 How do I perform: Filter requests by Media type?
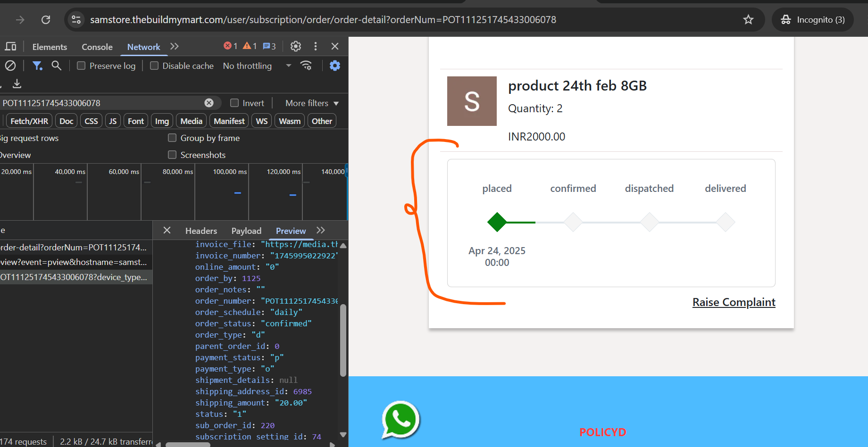pyautogui.click(x=192, y=121)
